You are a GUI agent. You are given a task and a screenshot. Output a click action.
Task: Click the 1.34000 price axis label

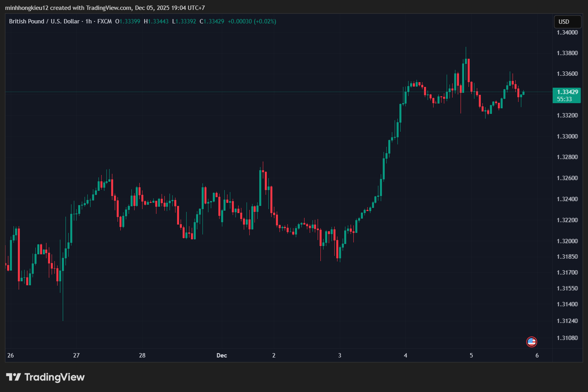567,33
